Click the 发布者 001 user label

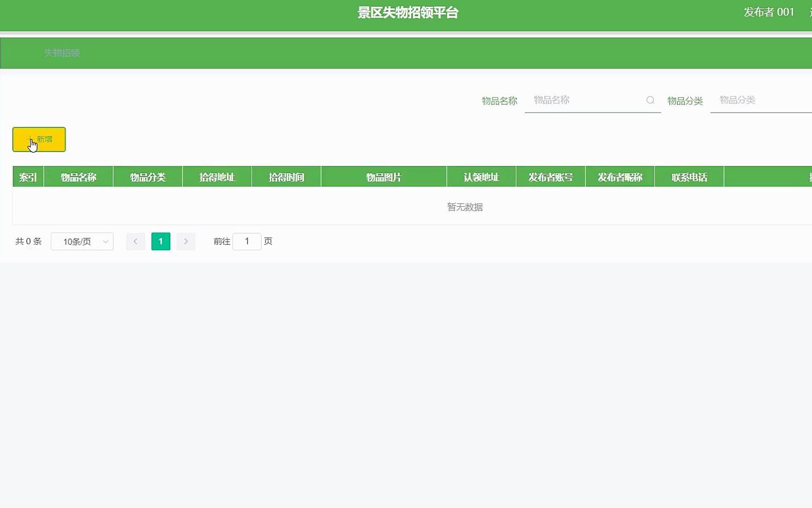(x=769, y=12)
